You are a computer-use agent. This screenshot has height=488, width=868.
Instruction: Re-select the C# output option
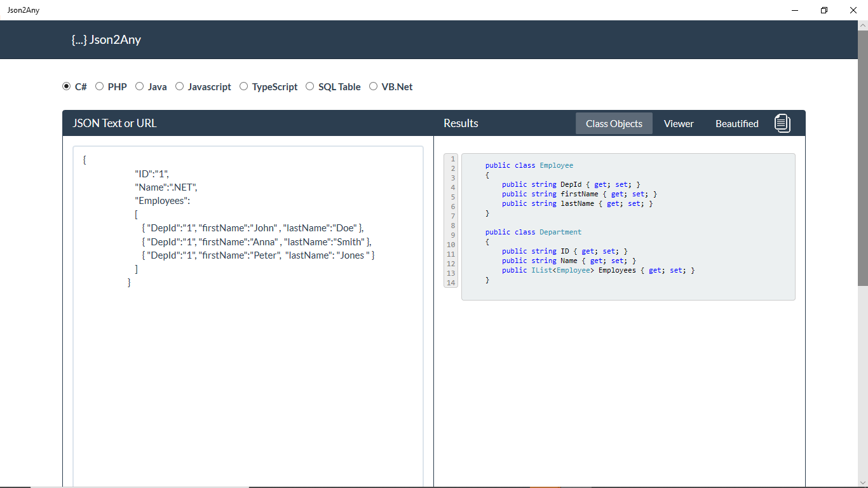coord(66,86)
